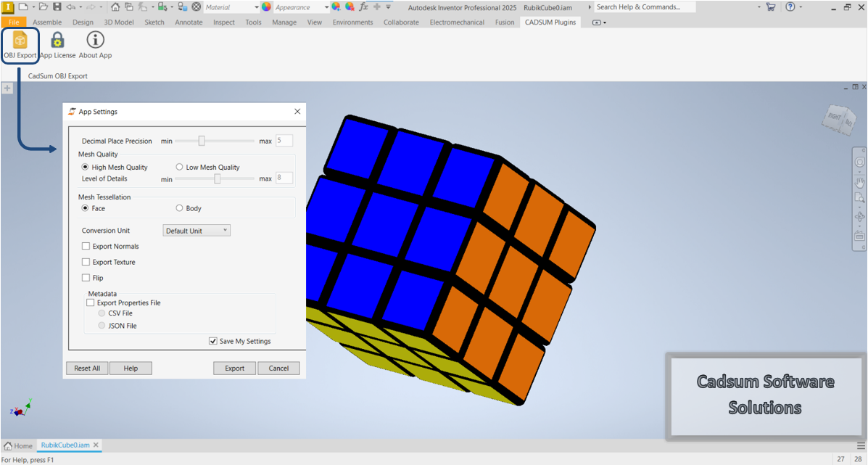Click the Look At icon in navigation bar

coord(860,236)
